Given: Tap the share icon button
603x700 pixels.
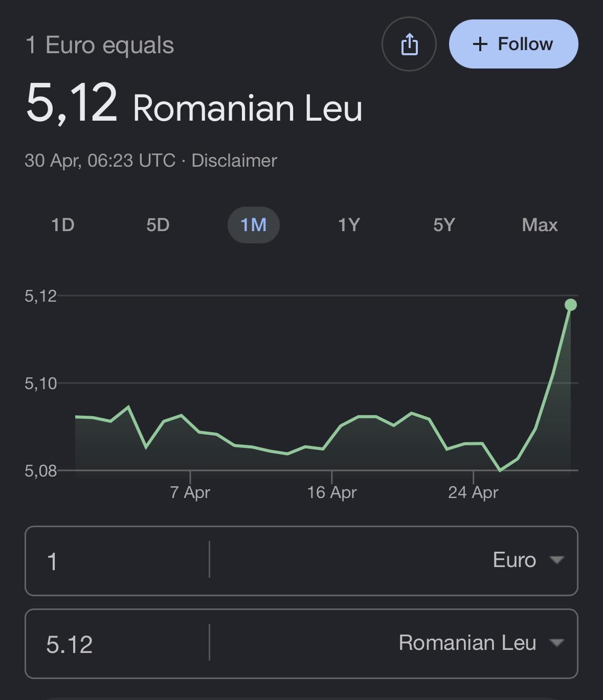Looking at the screenshot, I should pos(409,44).
